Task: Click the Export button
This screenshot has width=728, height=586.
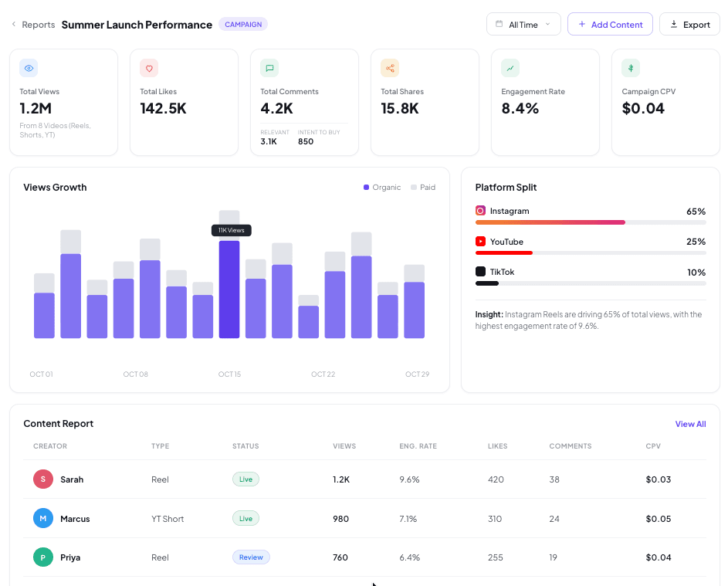Action: (x=689, y=24)
